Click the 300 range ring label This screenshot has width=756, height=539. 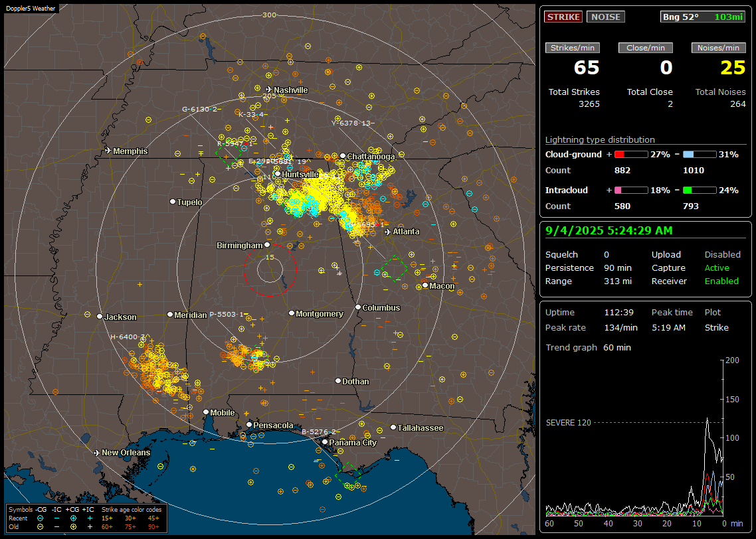(269, 15)
